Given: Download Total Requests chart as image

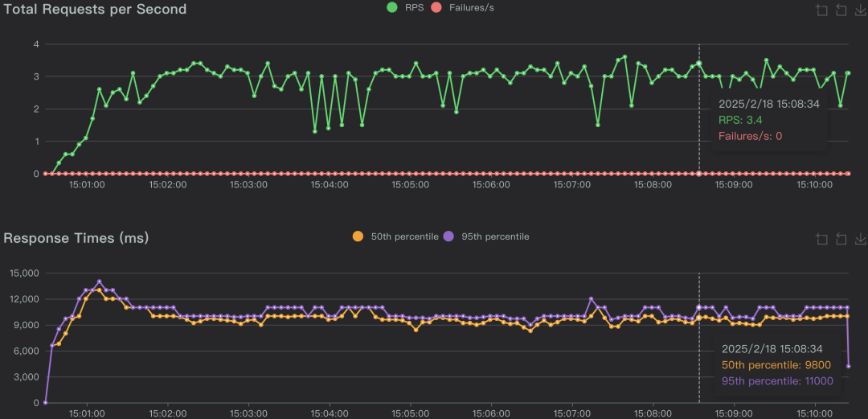Looking at the screenshot, I should [x=860, y=10].
